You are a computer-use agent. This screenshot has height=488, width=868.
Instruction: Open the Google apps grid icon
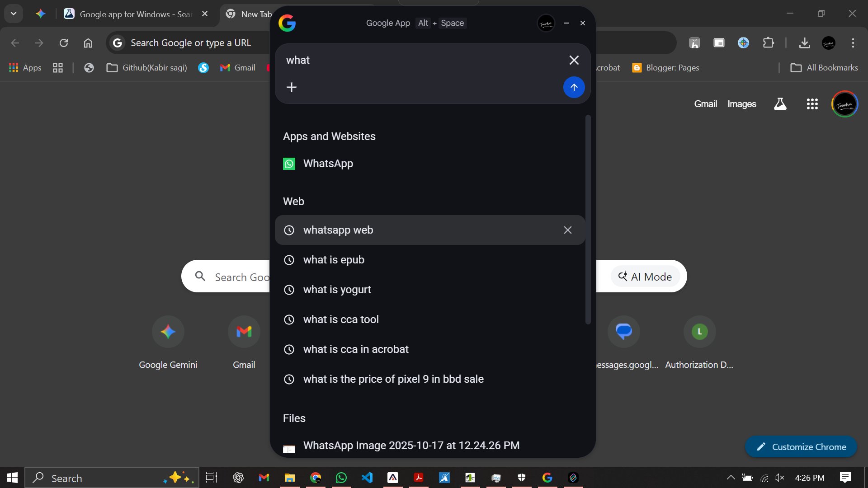click(812, 104)
